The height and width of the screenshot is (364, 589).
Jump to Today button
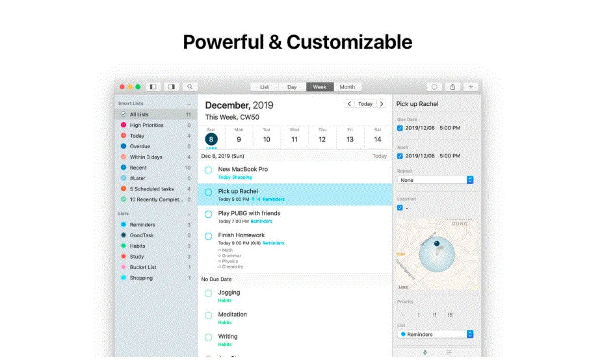(365, 104)
